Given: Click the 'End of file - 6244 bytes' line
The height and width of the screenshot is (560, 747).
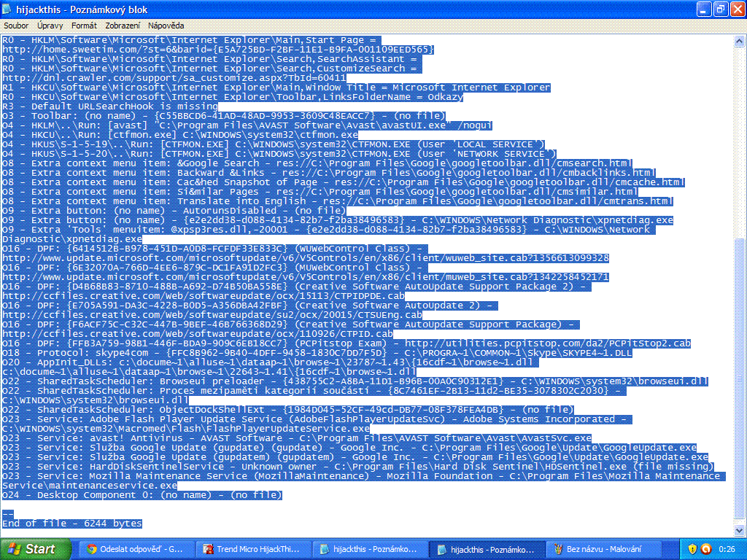Looking at the screenshot, I should click(72, 524).
